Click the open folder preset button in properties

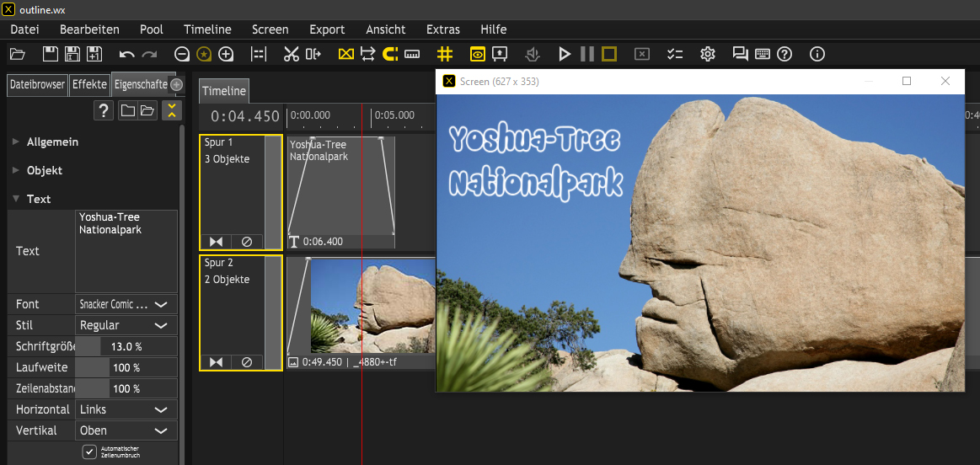[x=147, y=110]
